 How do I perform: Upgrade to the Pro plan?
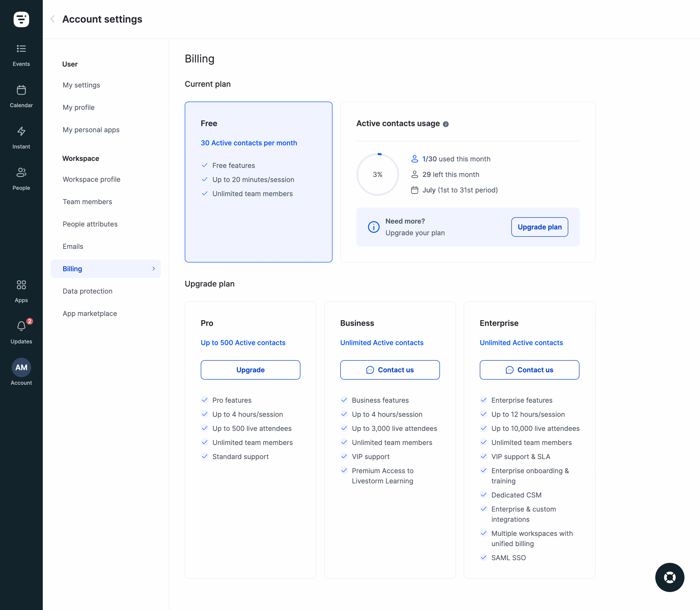pyautogui.click(x=250, y=370)
